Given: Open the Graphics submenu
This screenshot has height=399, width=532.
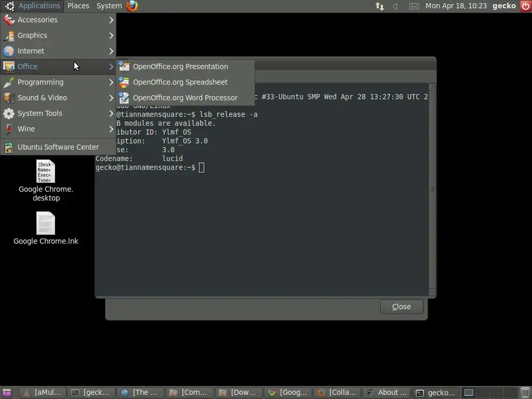Looking at the screenshot, I should (x=58, y=36).
